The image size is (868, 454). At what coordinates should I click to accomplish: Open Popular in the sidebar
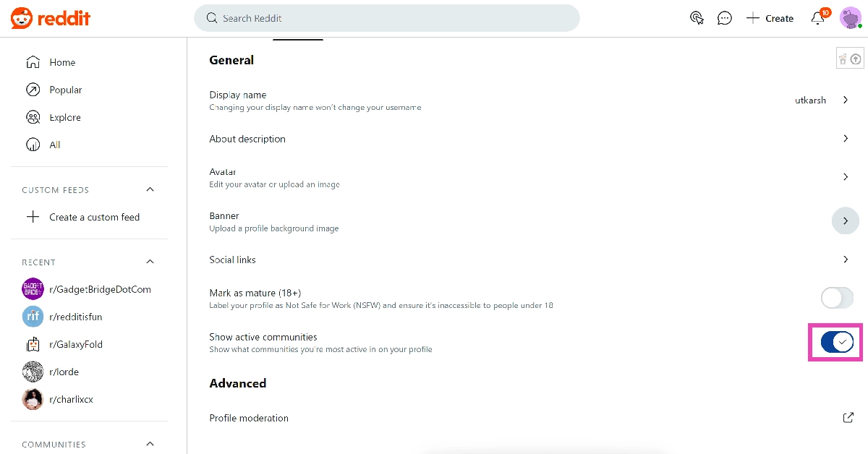pos(65,90)
